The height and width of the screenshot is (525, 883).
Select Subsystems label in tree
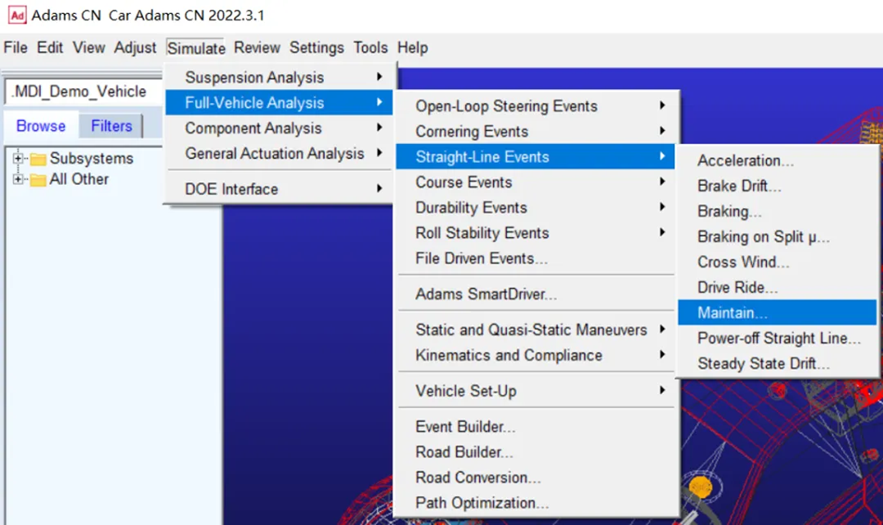click(x=91, y=158)
